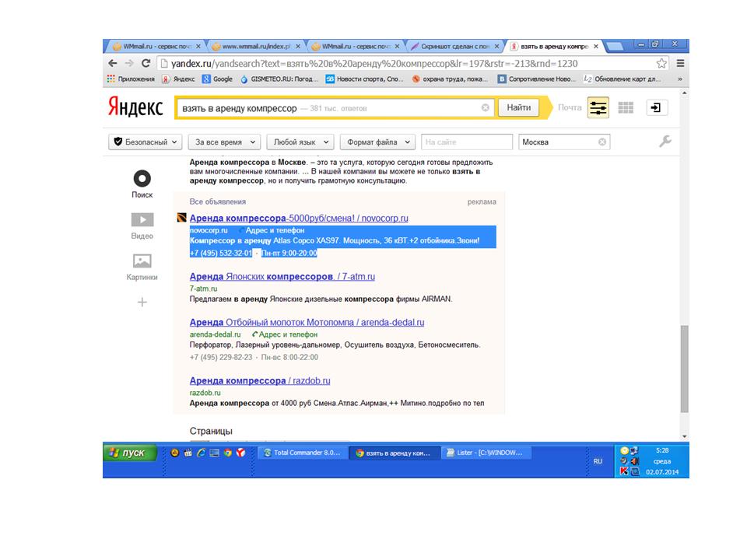Switch to Lister taskbar button
This screenshot has height=560, width=747.
point(486,453)
